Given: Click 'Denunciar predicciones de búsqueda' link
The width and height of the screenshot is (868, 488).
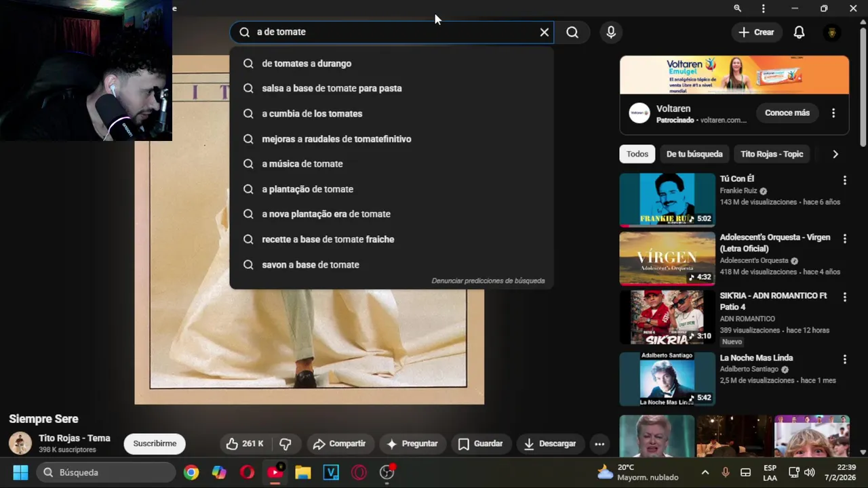Looking at the screenshot, I should tap(488, 281).
